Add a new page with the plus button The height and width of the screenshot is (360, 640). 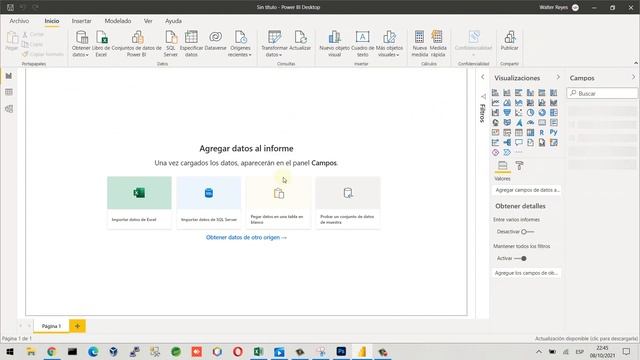(77, 326)
